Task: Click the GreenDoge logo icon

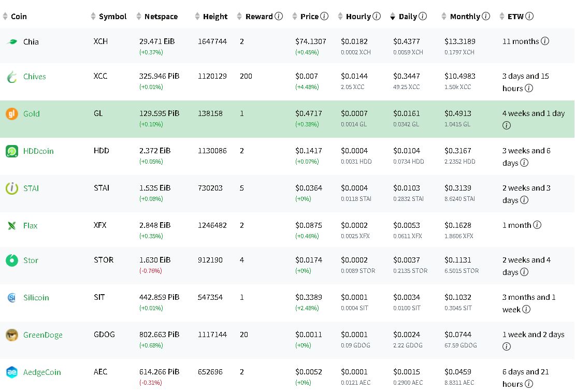Action: coord(12,335)
